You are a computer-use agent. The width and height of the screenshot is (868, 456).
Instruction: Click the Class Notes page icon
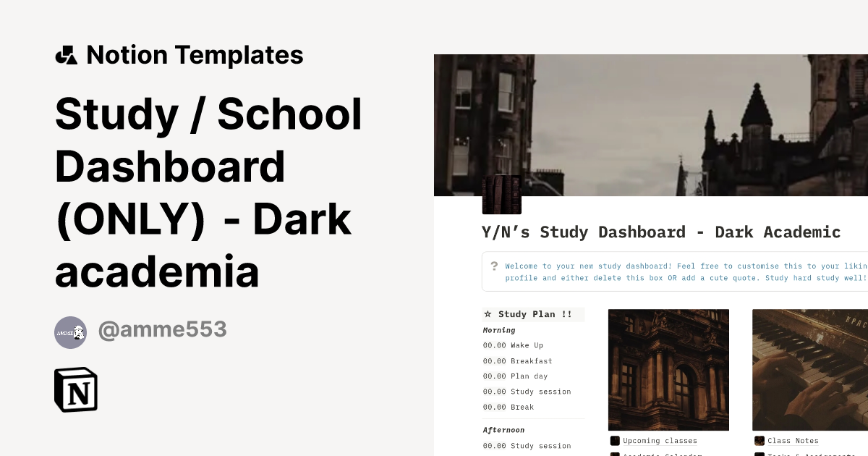point(759,441)
